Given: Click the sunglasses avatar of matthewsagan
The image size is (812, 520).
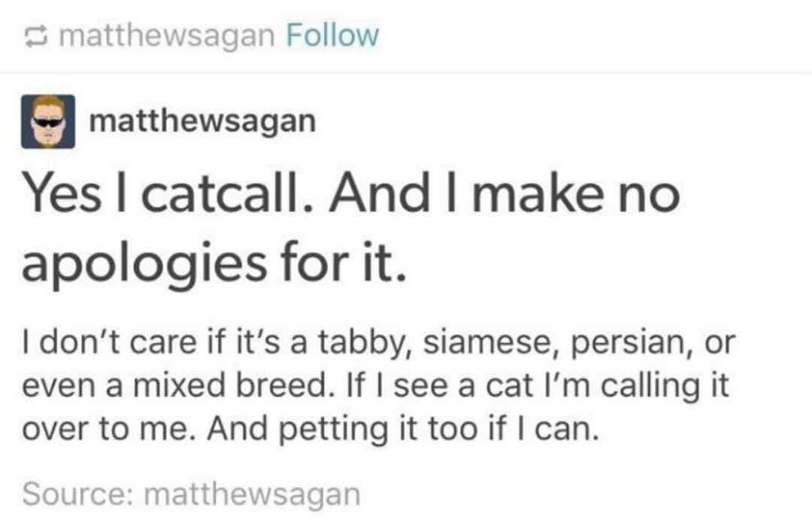Looking at the screenshot, I should click(47, 121).
